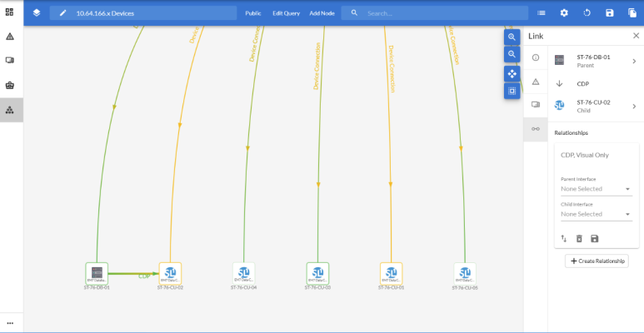Zoom out on the topology map
644x333 pixels.
click(x=512, y=55)
